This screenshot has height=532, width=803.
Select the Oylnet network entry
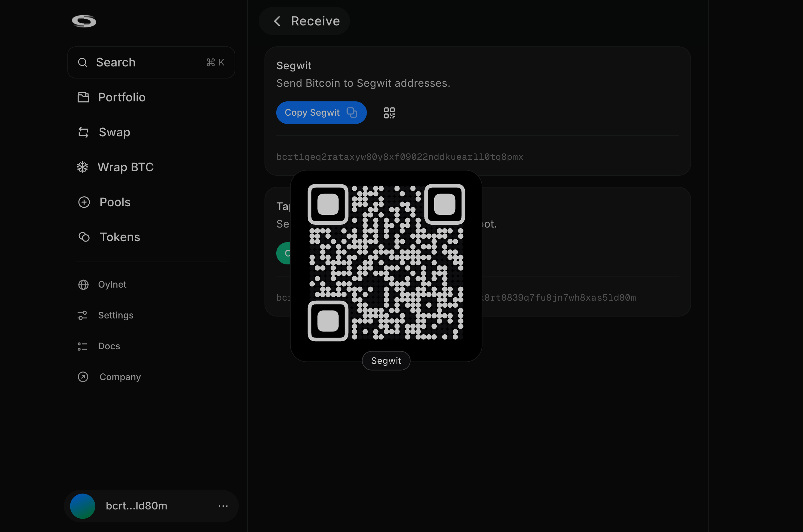[112, 285]
